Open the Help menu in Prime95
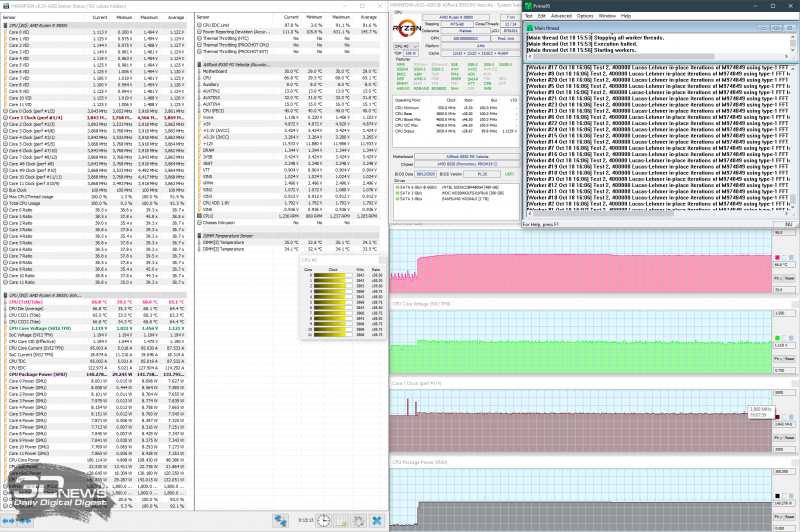Screen dimensions: 800x532 coord(626,16)
